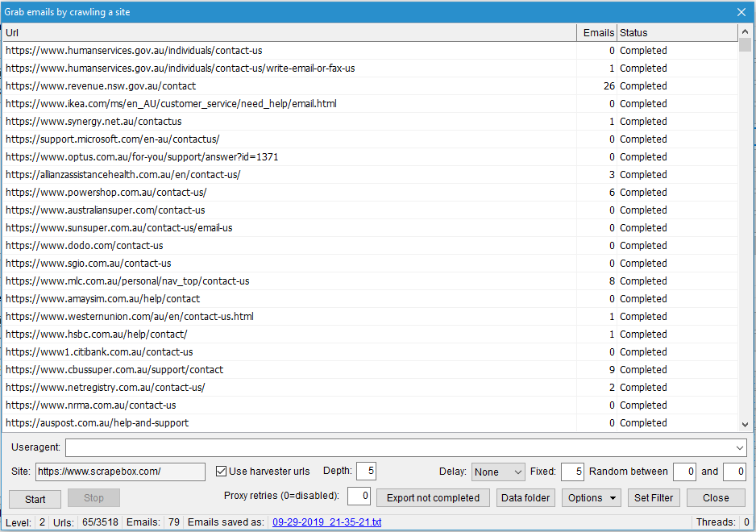
Task: Select the optus.com.au answer?id=1371 row
Action: [x=370, y=156]
